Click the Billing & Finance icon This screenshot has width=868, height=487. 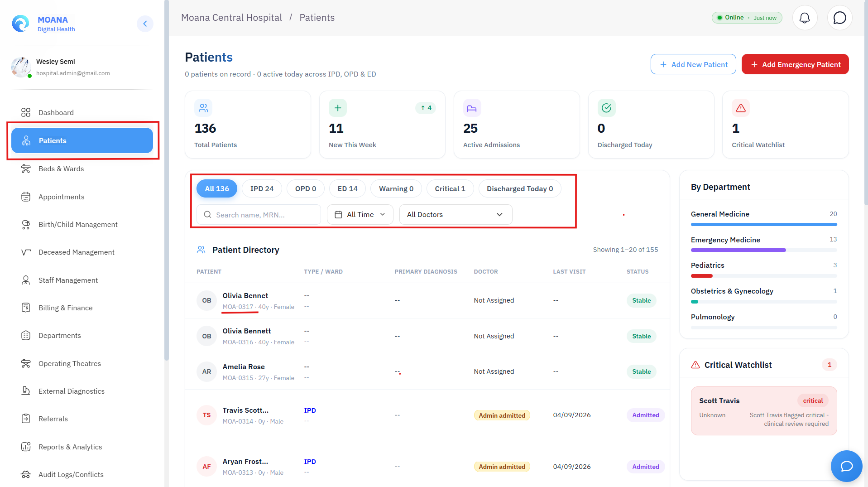tap(26, 308)
